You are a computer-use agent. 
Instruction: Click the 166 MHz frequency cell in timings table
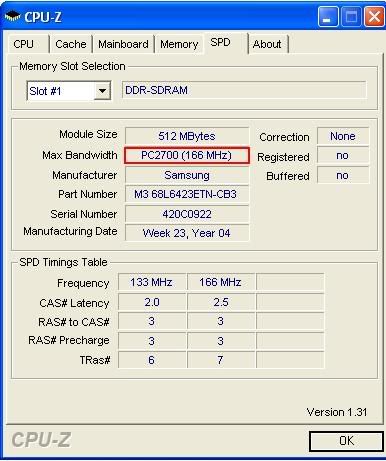point(221,282)
